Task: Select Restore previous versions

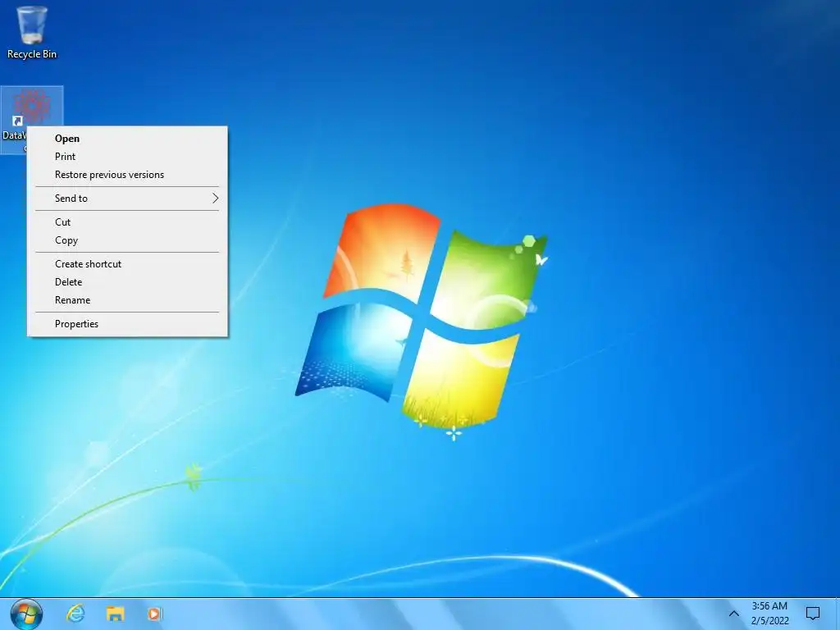Action: click(x=127, y=175)
